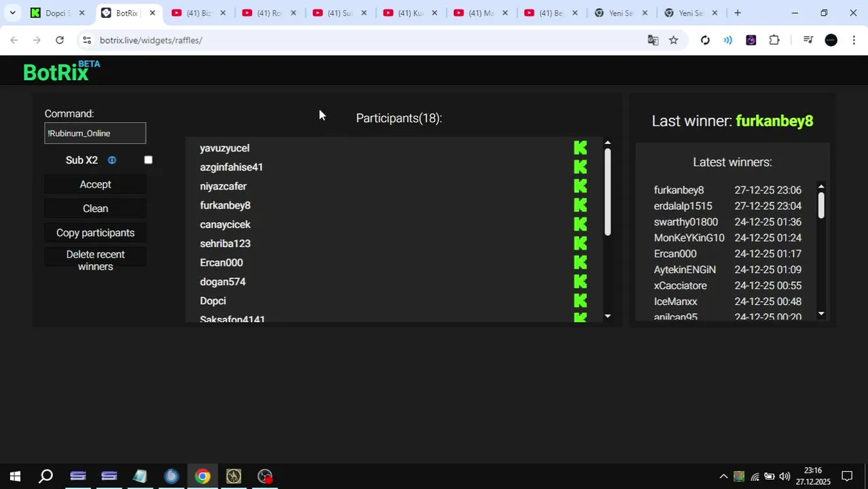Click the Kick icon beside canaycicek
The width and height of the screenshot is (868, 489).
click(580, 224)
